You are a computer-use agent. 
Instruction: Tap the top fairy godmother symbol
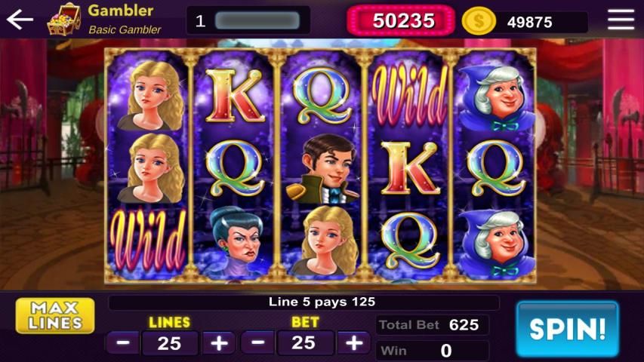point(496,98)
